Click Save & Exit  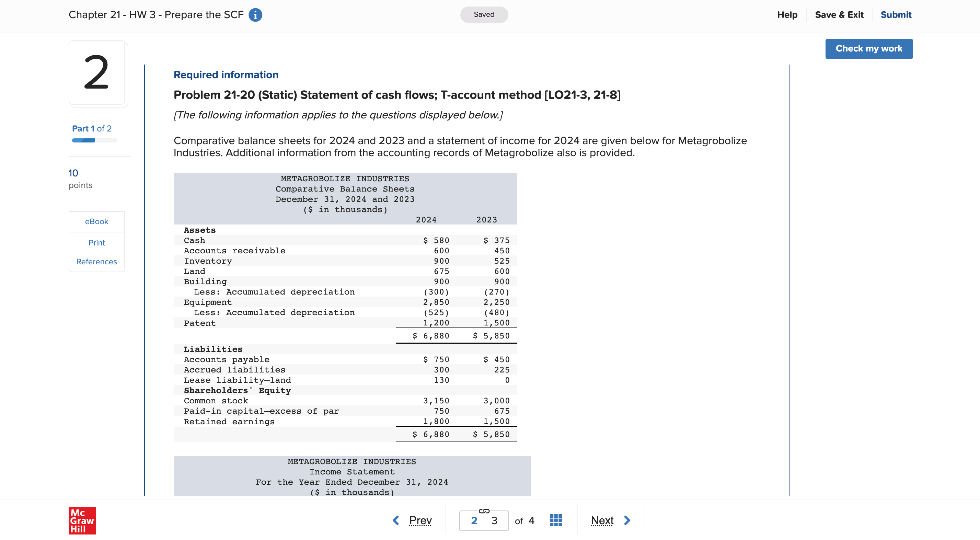(x=839, y=15)
